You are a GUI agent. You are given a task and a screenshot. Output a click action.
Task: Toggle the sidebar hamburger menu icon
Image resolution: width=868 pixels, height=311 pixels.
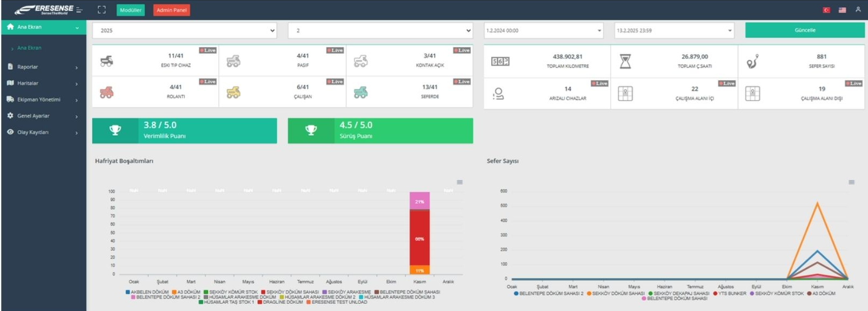click(79, 10)
